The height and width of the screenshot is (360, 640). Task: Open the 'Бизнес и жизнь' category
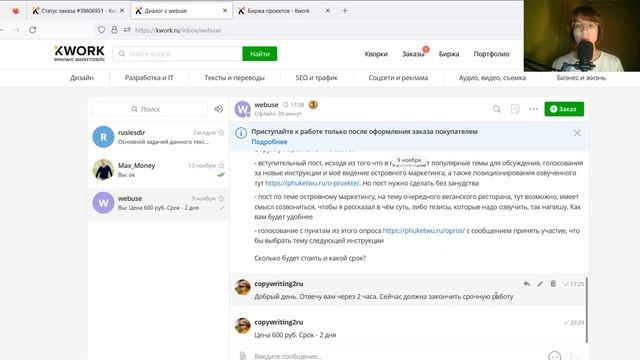click(x=581, y=78)
